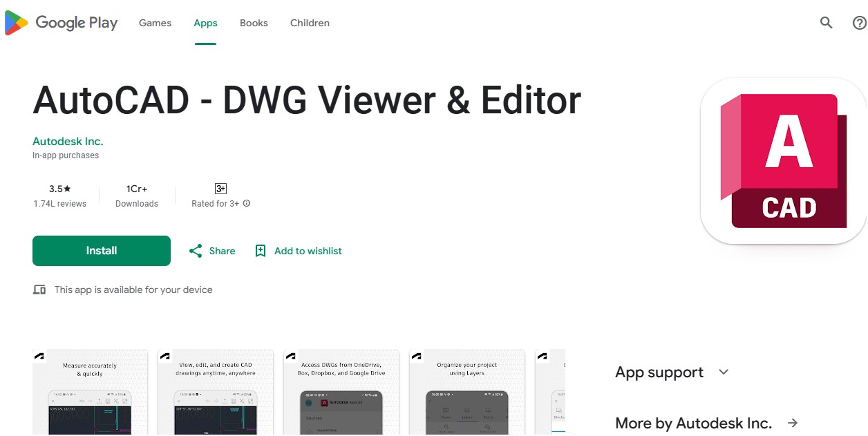This screenshot has height=436, width=868.
Task: Click the 3+ rating badge
Action: coord(220,189)
